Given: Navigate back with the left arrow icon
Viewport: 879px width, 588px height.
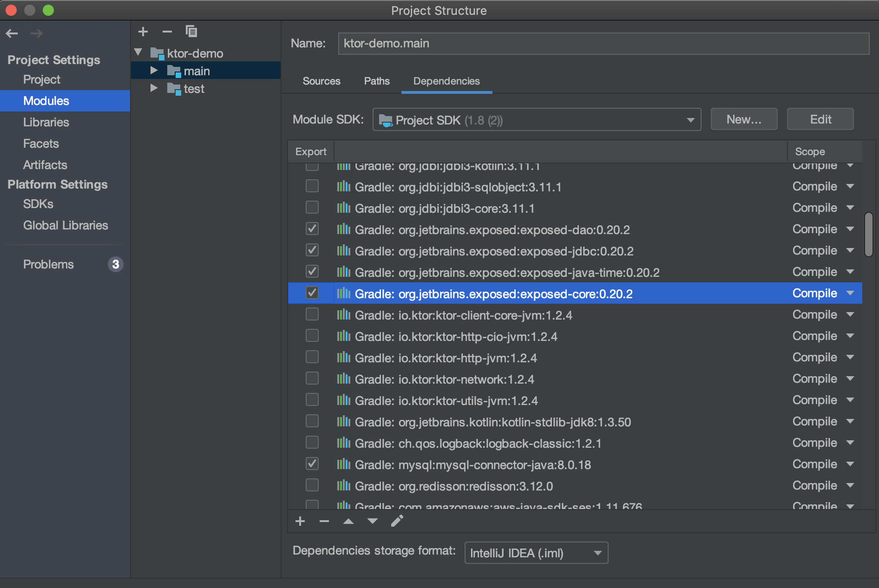Looking at the screenshot, I should point(12,33).
